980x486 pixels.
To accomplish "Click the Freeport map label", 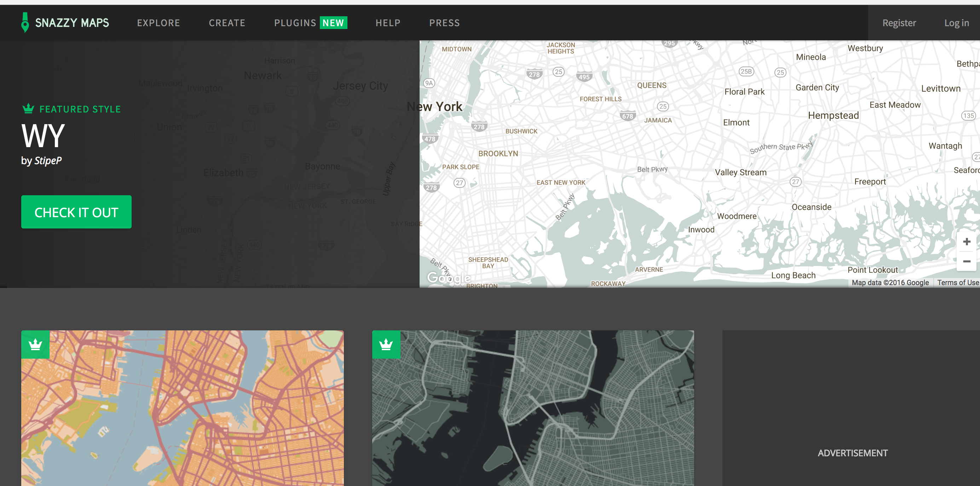I will pyautogui.click(x=870, y=182).
